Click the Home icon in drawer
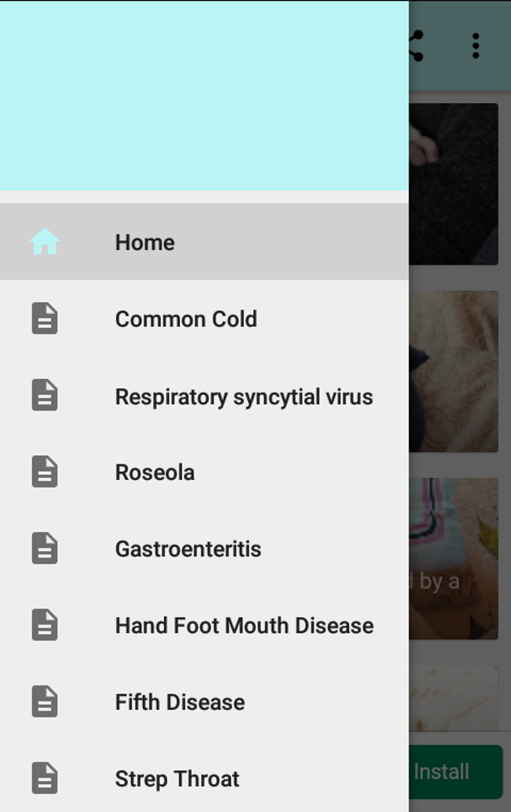The height and width of the screenshot is (812, 511). 45,242
